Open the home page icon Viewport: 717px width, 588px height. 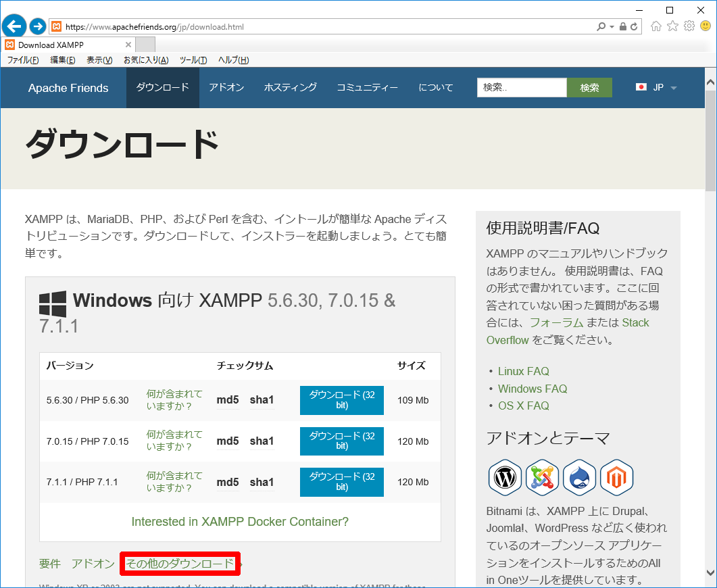[656, 26]
